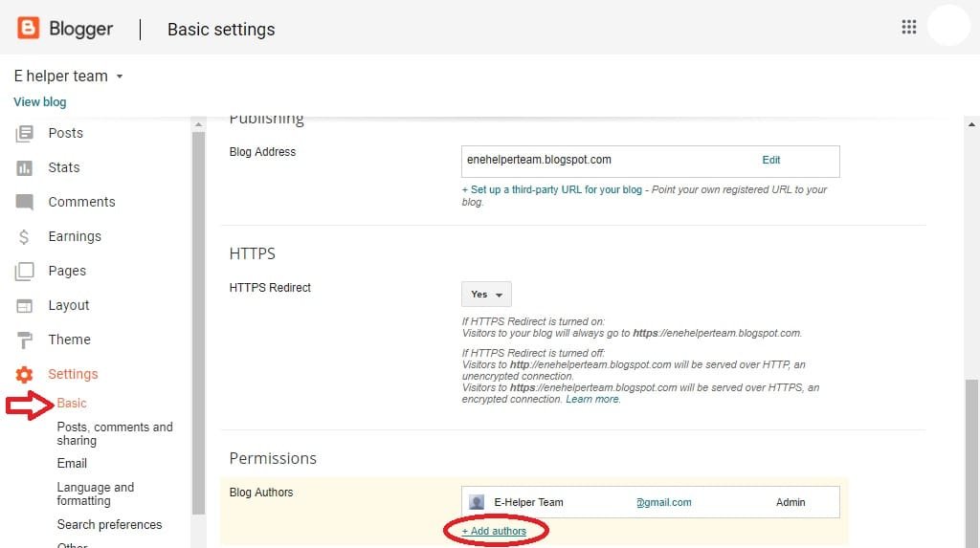Screen dimensions: 980x548
Task: Open the HTTPS Redirect Yes dropdown
Action: [x=486, y=295]
